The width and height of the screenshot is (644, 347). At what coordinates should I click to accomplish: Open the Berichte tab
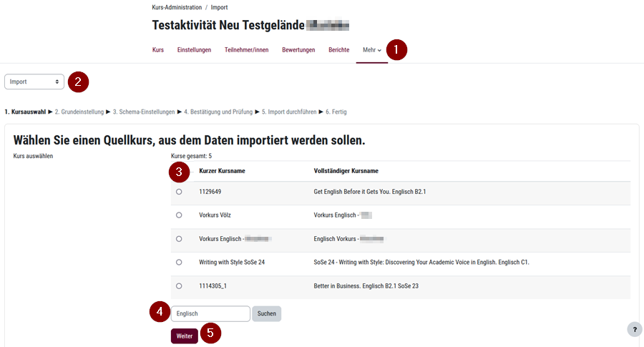pyautogui.click(x=338, y=50)
